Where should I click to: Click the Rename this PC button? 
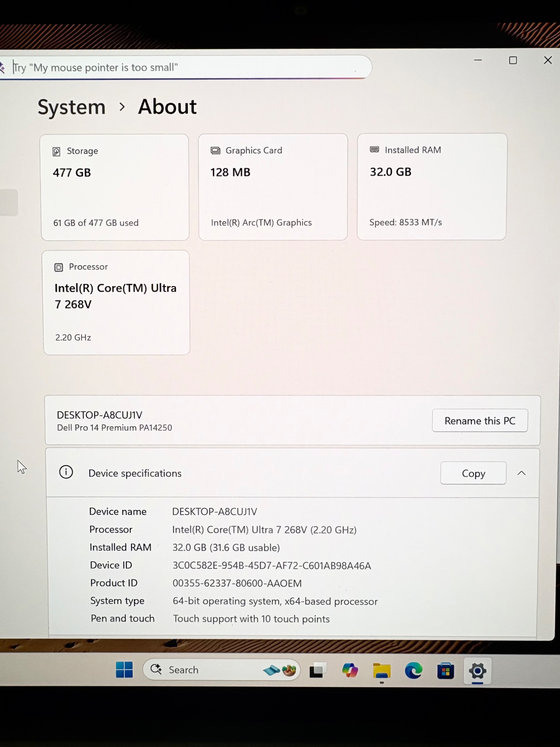coord(480,421)
